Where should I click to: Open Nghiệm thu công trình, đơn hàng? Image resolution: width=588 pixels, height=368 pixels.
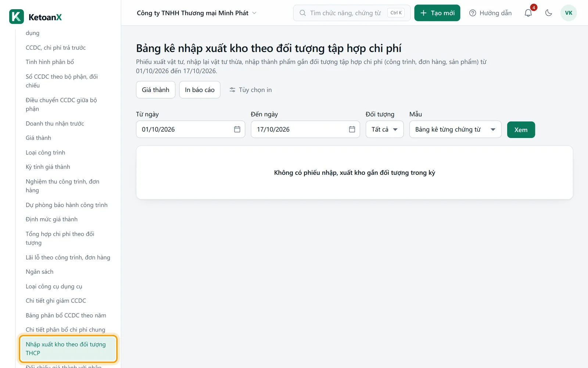[x=62, y=186]
